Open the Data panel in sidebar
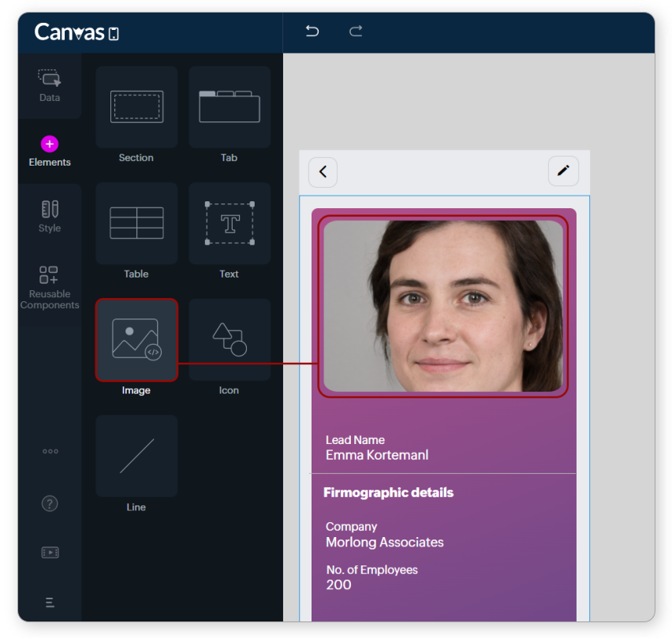Image resolution: width=672 pixels, height=638 pixels. [50, 85]
